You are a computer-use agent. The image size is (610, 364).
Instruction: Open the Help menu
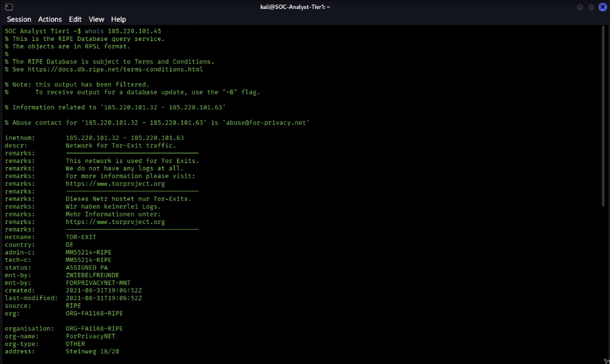pos(119,19)
